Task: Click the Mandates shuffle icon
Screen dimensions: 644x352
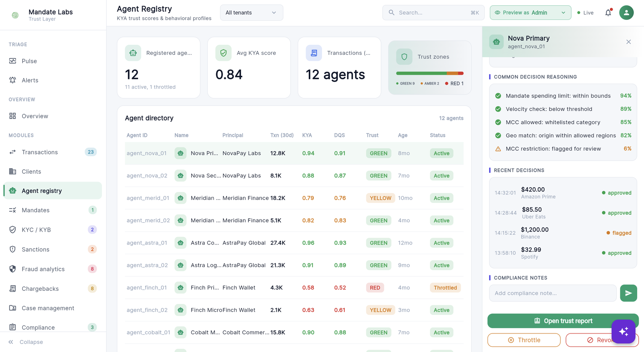Action: [12, 210]
